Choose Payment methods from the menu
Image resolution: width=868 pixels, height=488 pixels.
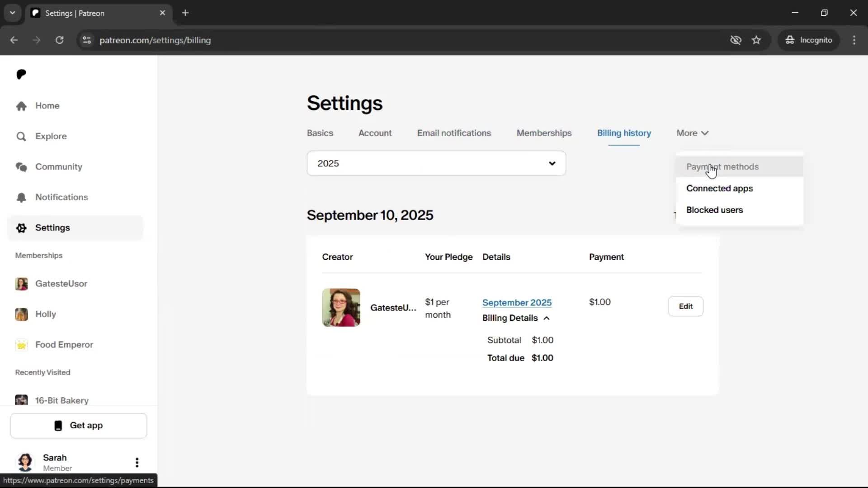(x=740, y=167)
